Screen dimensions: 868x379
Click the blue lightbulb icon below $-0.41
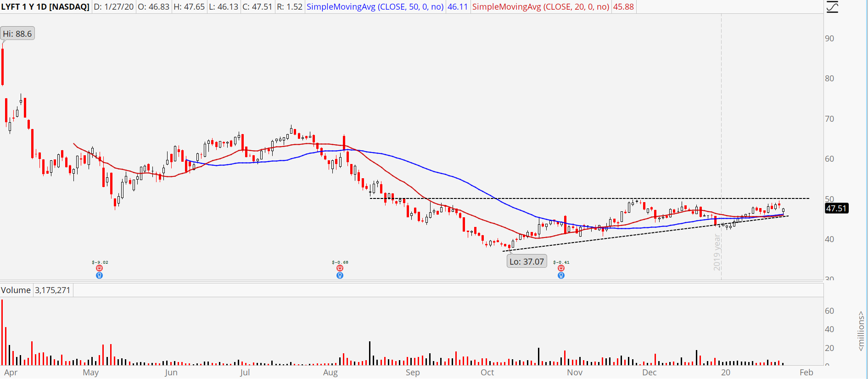561,276
